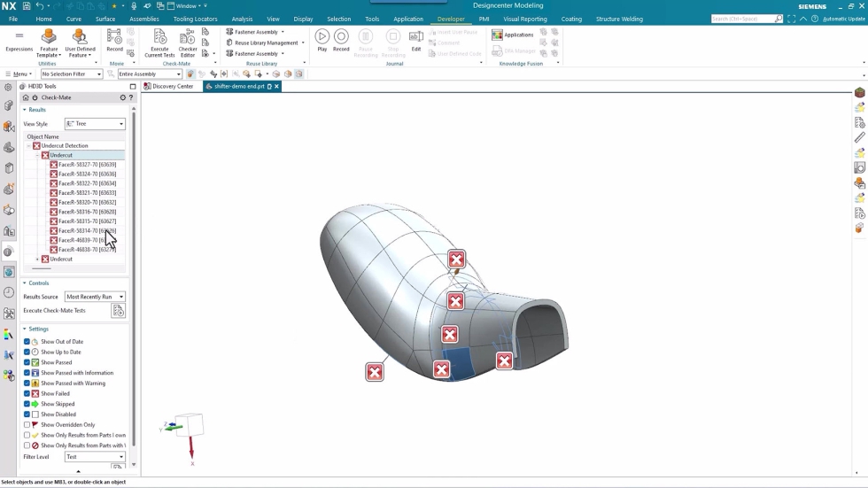Uncheck Show Failed checkbox
The height and width of the screenshot is (488, 868).
[27, 393]
